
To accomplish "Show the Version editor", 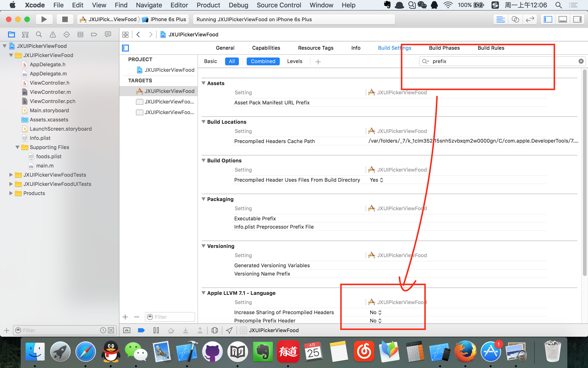I will (530, 19).
